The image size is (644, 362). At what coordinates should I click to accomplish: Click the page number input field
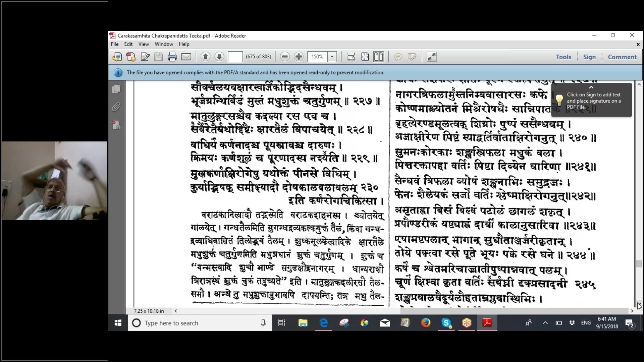235,57
